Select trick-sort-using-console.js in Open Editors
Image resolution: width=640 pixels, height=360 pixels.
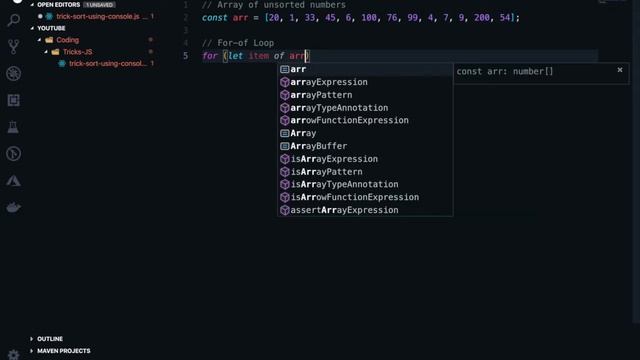pos(98,16)
